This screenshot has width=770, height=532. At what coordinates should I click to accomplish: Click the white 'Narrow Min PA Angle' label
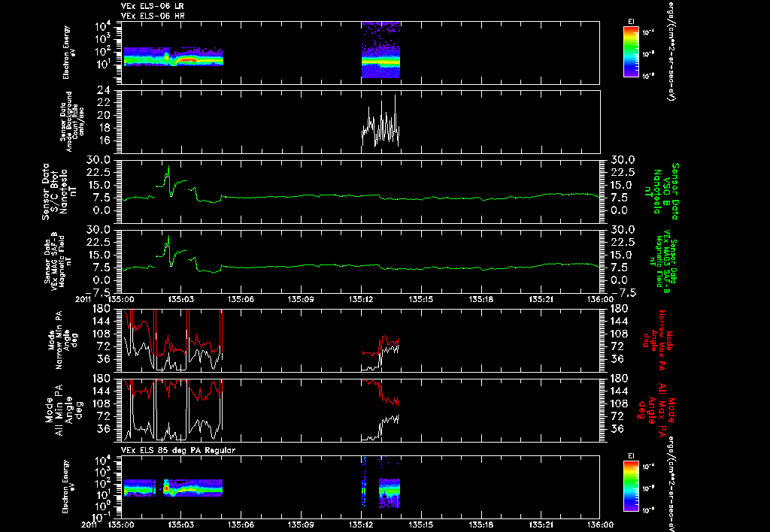(x=62, y=340)
